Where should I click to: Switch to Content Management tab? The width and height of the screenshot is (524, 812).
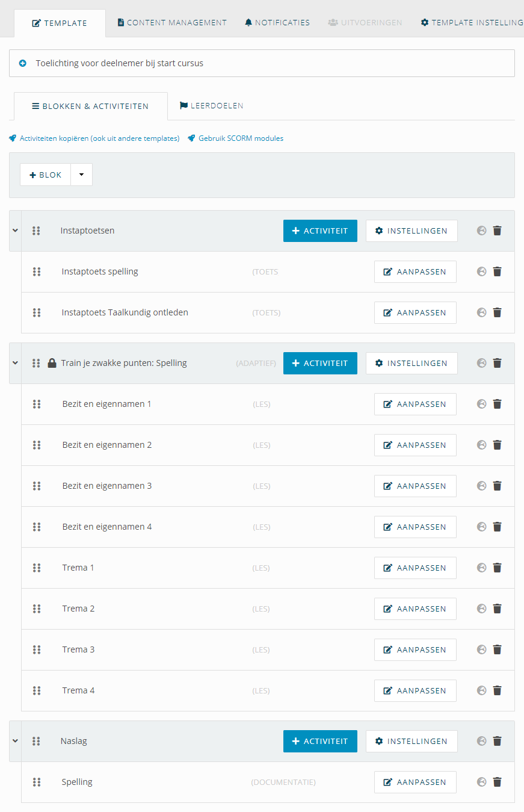[x=172, y=23]
